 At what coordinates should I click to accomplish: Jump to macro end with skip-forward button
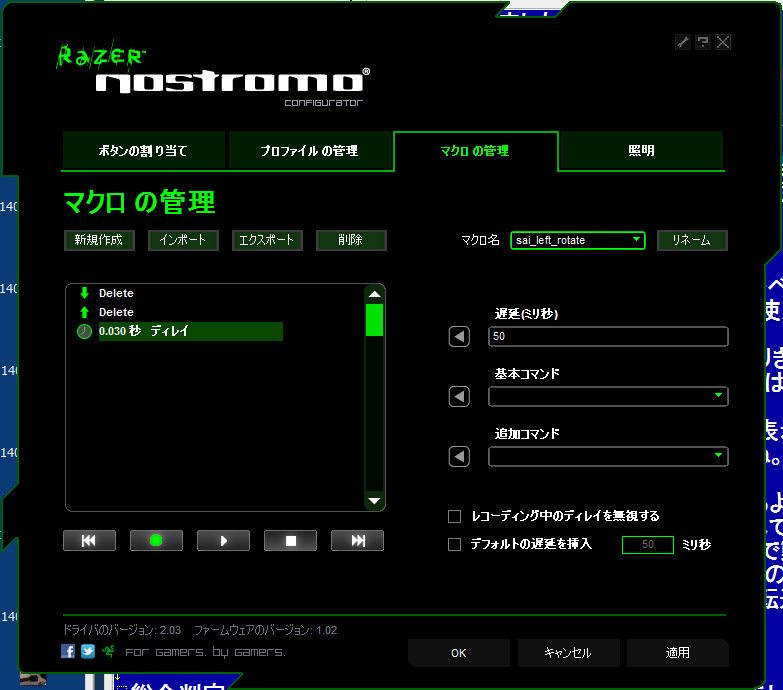pos(357,541)
